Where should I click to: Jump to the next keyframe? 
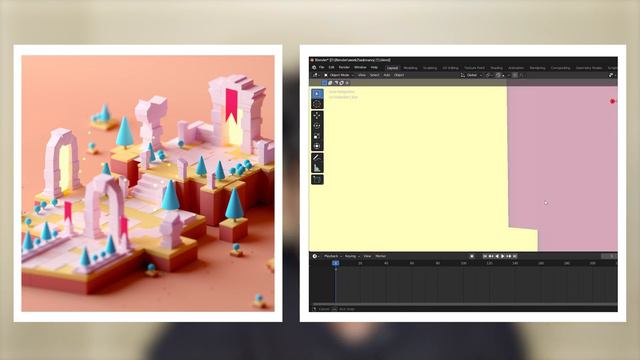click(509, 256)
